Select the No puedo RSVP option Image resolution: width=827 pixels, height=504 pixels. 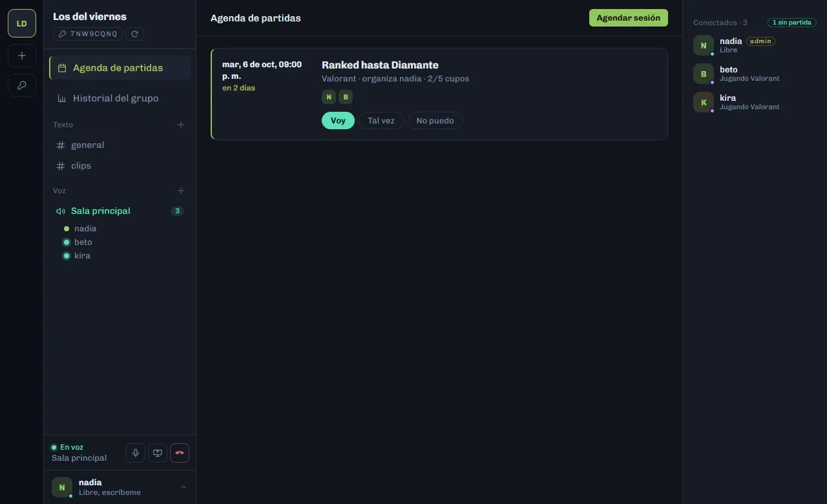(x=435, y=121)
